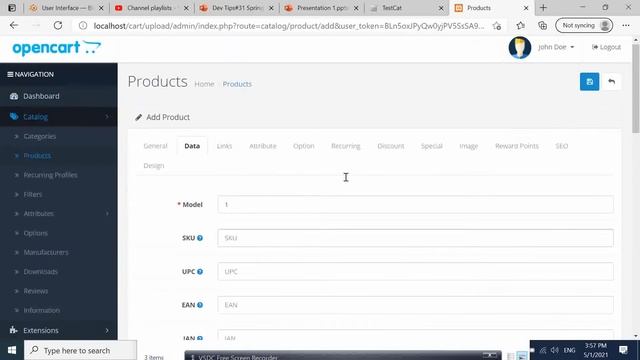
Task: Click the John Doe profile avatar
Action: 520,47
